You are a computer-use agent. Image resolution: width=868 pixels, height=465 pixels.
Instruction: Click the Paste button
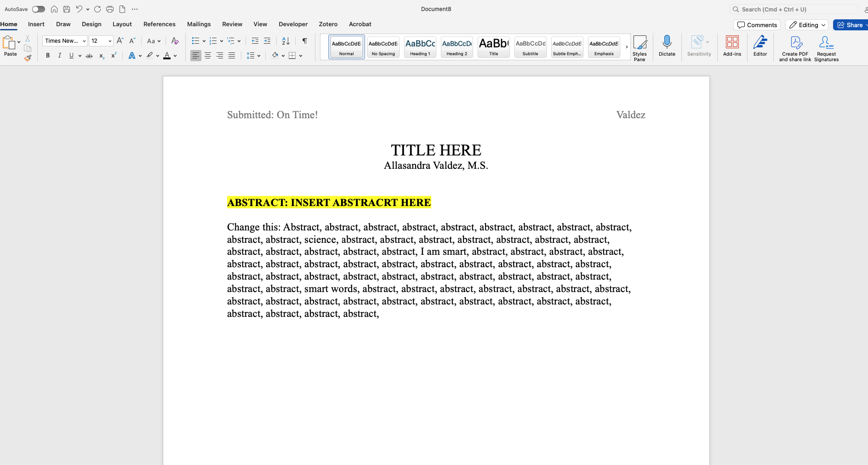(x=10, y=46)
